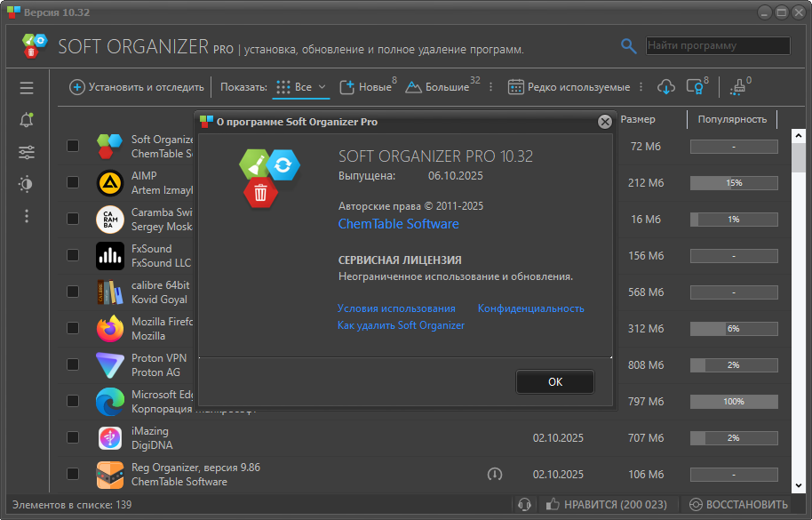The image size is (812, 520).
Task: Open the hamburger menu in the sidebar
Action: tap(27, 88)
